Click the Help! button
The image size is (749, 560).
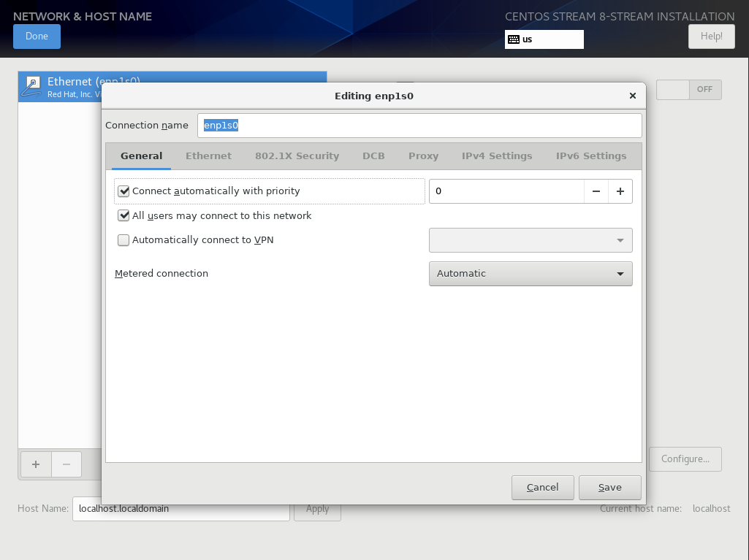(x=711, y=37)
